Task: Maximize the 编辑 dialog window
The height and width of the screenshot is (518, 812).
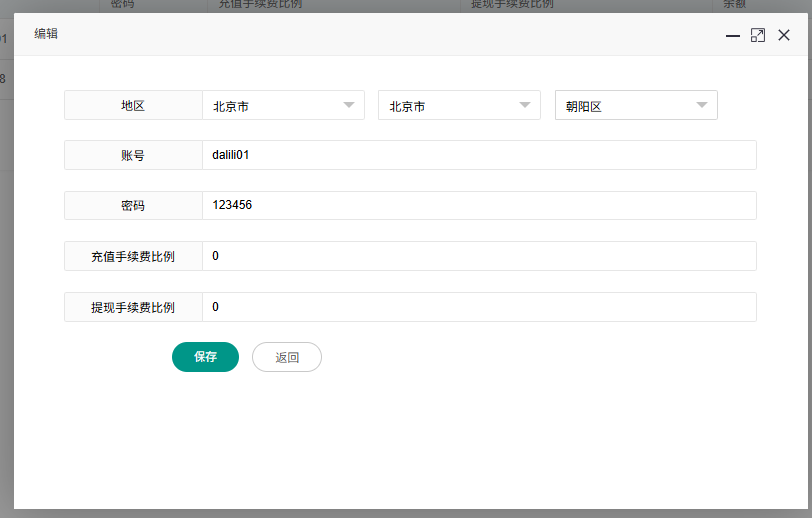Action: click(758, 35)
